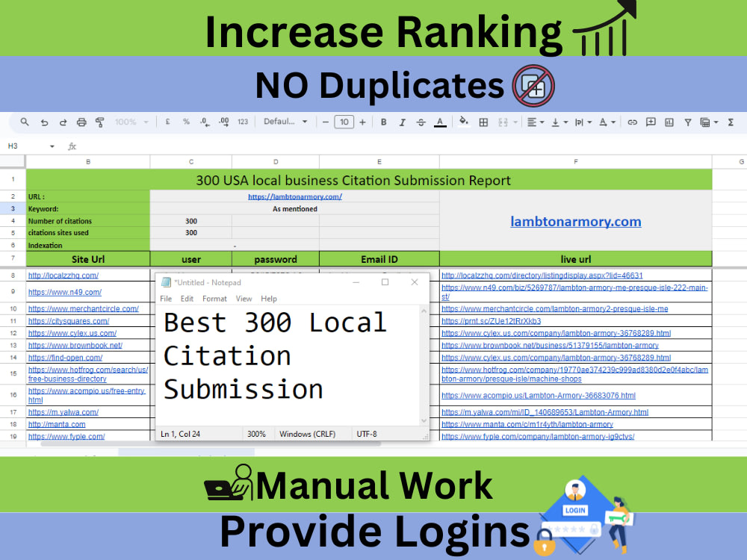Increase decimal places
Screen dimensions: 747x560
click(x=223, y=122)
